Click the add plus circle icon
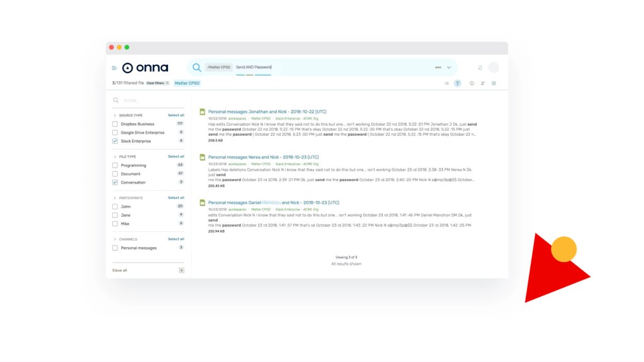 pos(494,84)
